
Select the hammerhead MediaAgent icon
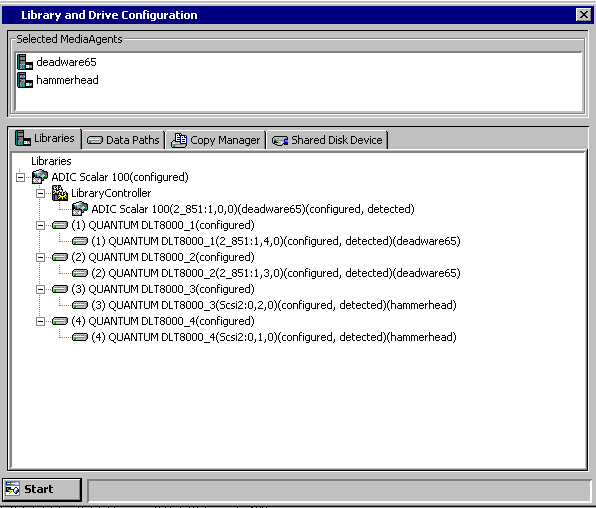25,80
